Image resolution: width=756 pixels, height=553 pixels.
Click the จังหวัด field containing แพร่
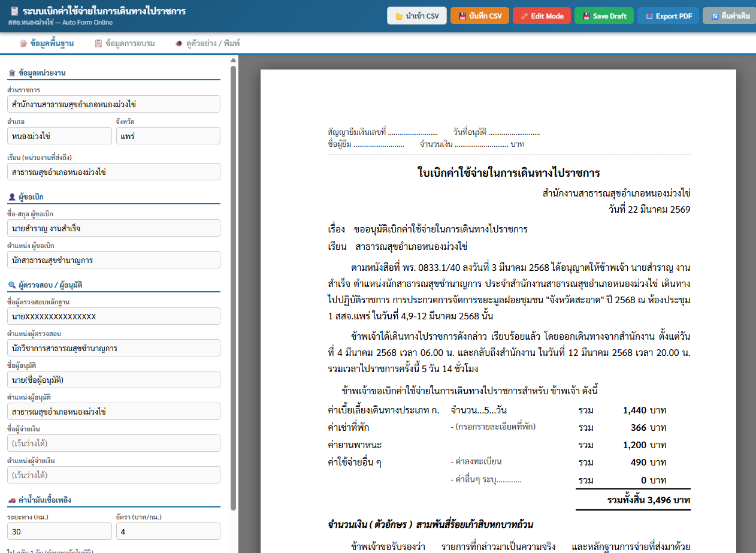point(168,136)
